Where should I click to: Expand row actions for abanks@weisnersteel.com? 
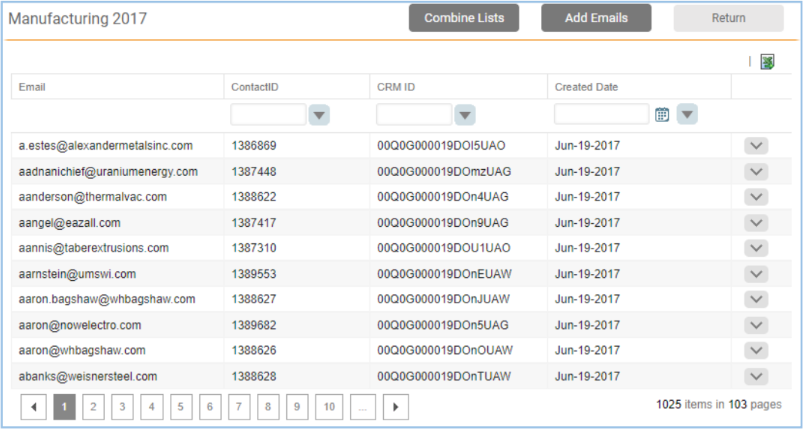pos(756,377)
